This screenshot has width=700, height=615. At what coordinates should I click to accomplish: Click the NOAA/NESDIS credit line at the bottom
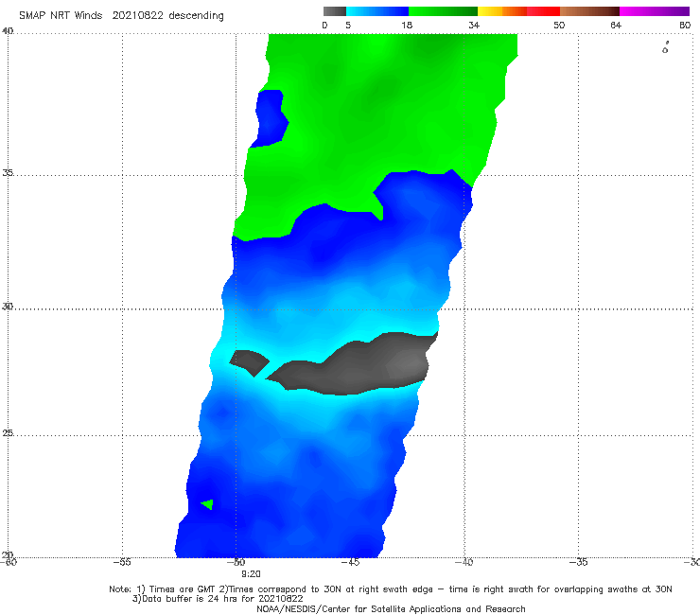[x=391, y=609]
